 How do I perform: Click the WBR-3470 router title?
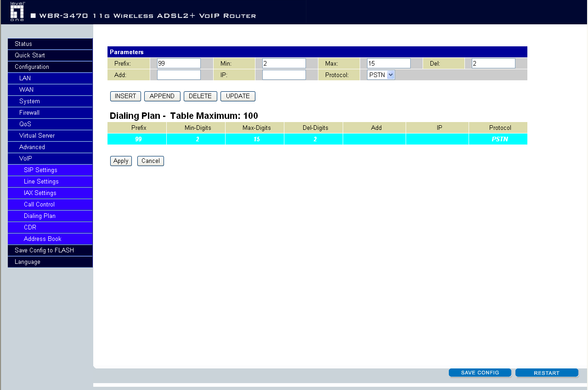(143, 16)
